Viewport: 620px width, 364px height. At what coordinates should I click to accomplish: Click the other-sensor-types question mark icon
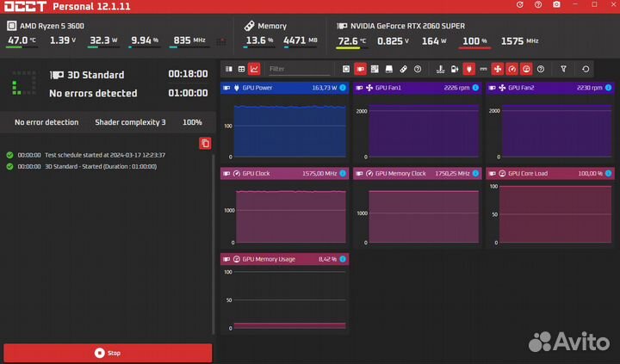tap(541, 69)
